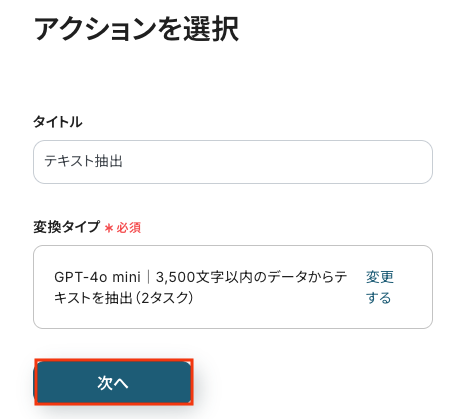Image resolution: width=474 pixels, height=419 pixels.
Task: Change the conversion type via 変更する
Action: 379,287
